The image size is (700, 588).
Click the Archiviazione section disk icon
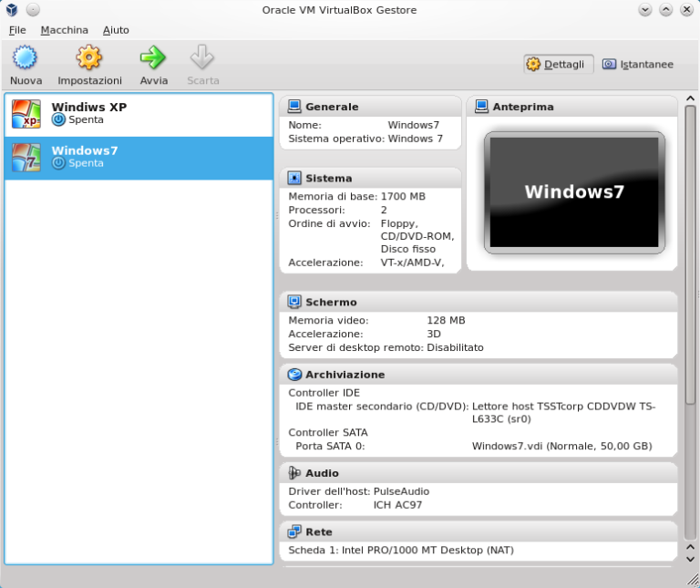tap(294, 375)
